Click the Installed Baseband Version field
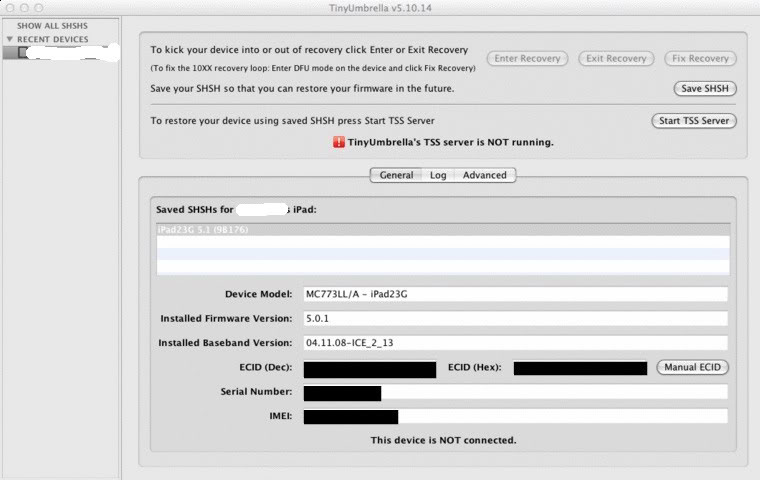Viewport: 760px width, 480px height. [x=515, y=343]
